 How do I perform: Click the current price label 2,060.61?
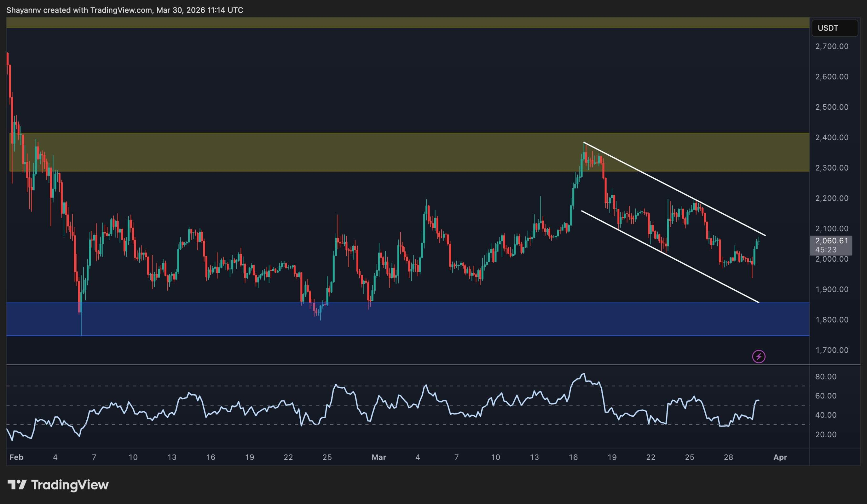coord(831,241)
